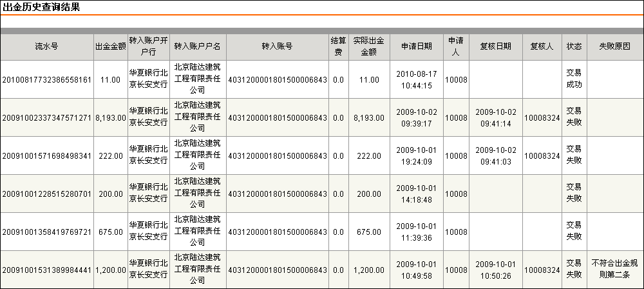Click the 申请人 column header
The height and width of the screenshot is (289, 644).
tap(456, 46)
